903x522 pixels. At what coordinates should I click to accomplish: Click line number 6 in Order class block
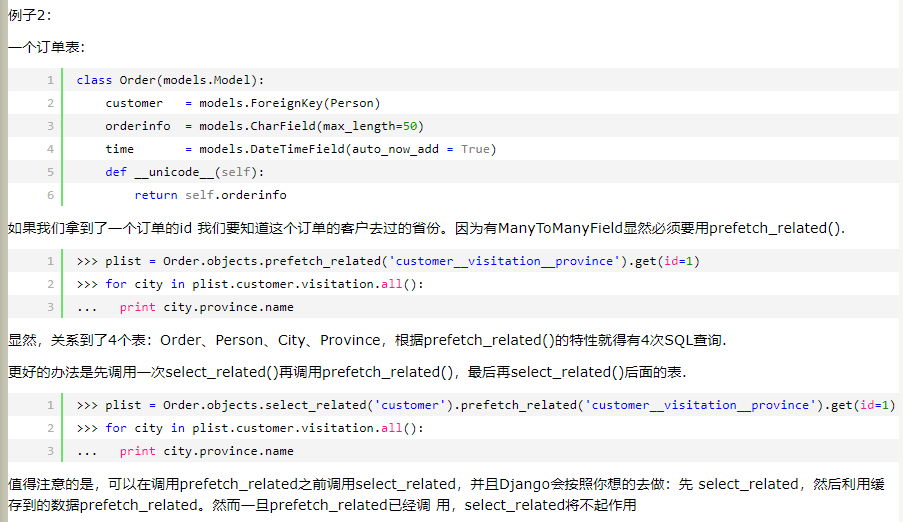[x=51, y=195]
